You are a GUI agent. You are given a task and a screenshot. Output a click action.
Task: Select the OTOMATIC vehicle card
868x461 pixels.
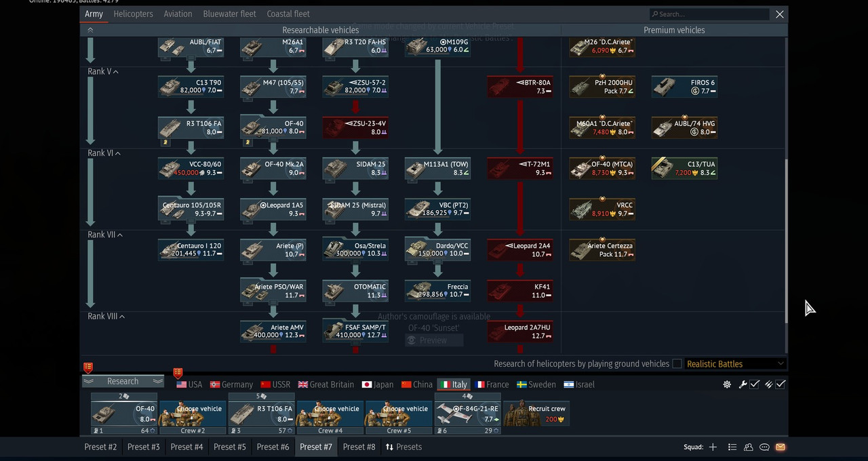[x=355, y=291]
